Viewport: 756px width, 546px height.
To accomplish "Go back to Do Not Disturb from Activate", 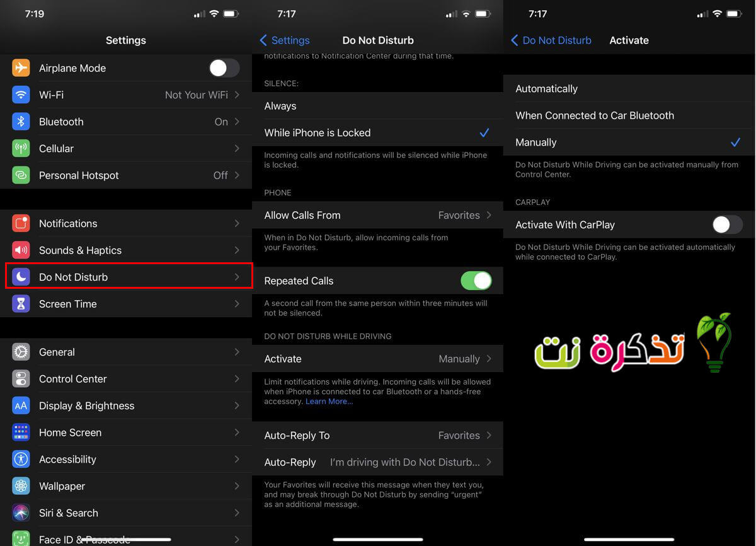I will tap(551, 40).
